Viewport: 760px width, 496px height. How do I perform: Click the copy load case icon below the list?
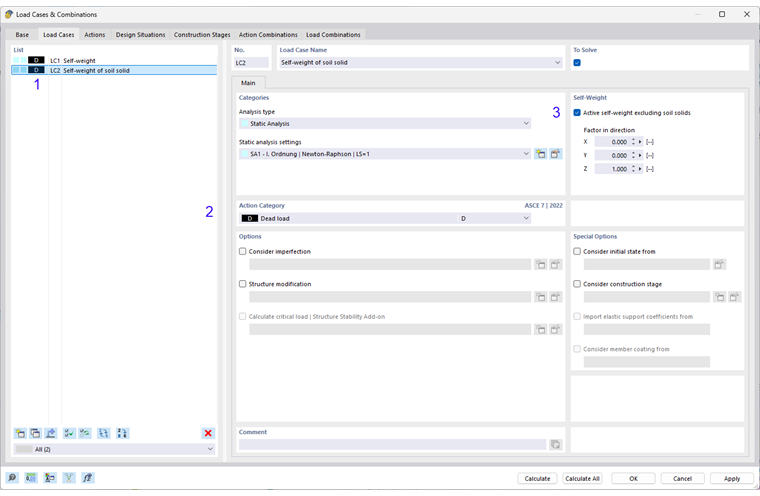(35, 433)
